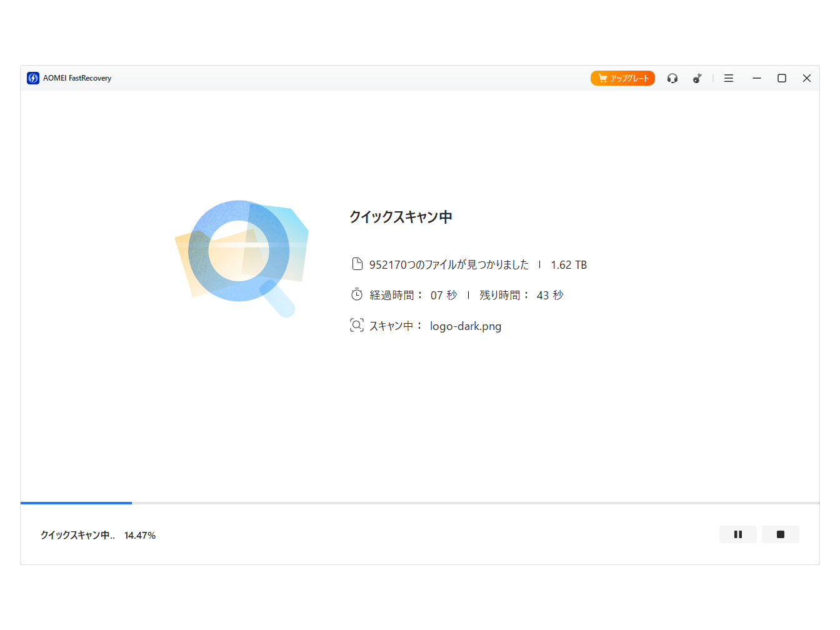Image resolution: width=840 pixels, height=630 pixels.
Task: Click the "クイックスキャン中" heading
Action: 401,217
